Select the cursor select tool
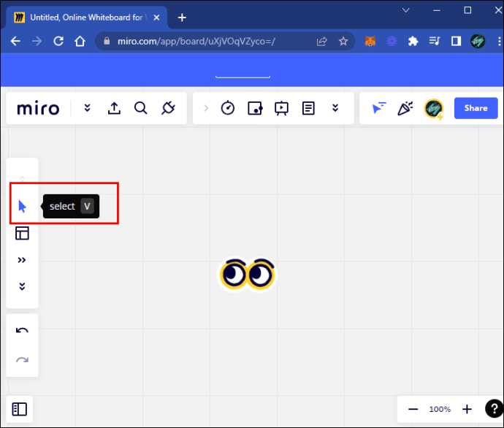 click(x=22, y=207)
